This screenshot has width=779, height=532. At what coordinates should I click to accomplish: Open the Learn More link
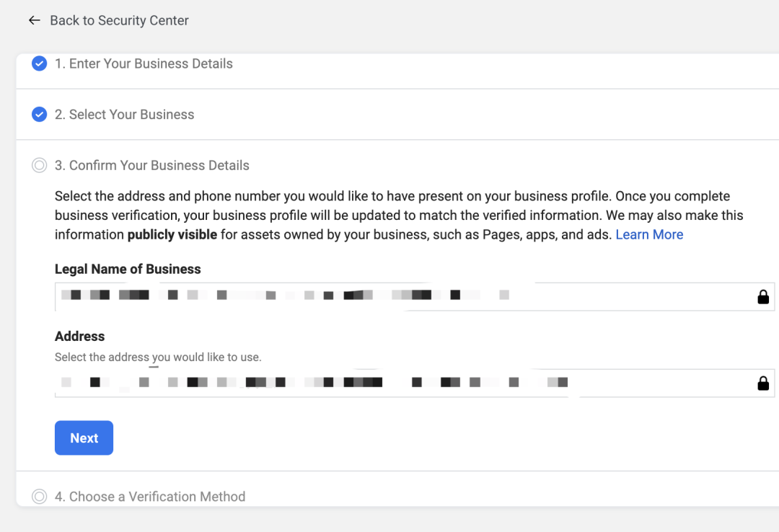pyautogui.click(x=649, y=235)
